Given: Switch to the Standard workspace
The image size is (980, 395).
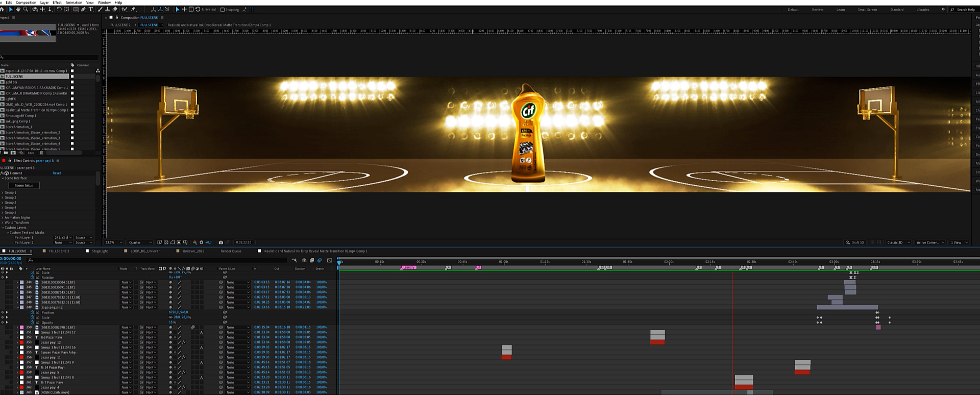Looking at the screenshot, I should coord(897,10).
